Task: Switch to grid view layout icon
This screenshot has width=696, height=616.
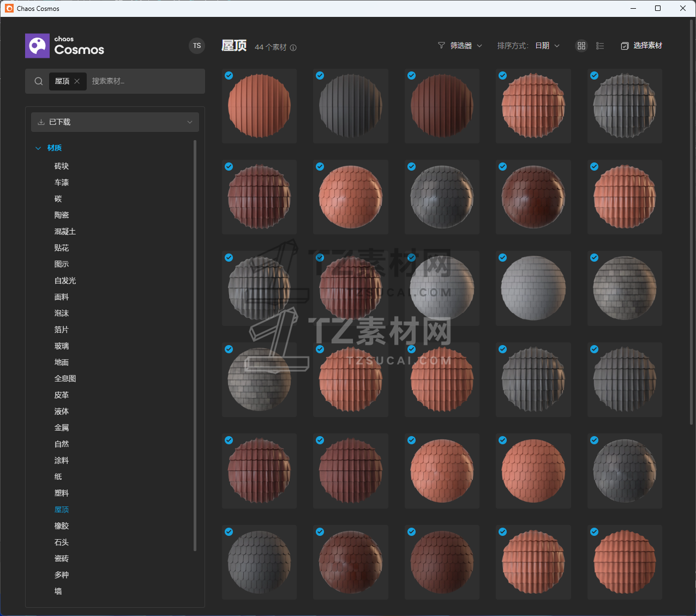Action: point(581,46)
